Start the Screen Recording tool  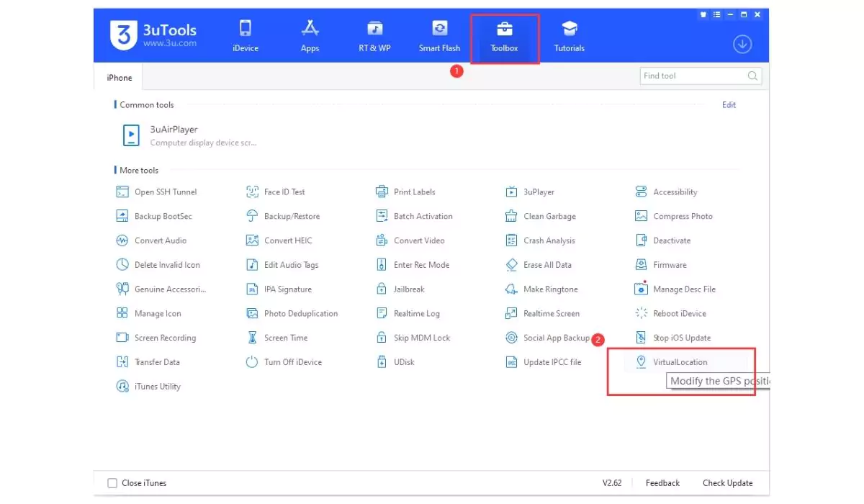[x=156, y=338]
